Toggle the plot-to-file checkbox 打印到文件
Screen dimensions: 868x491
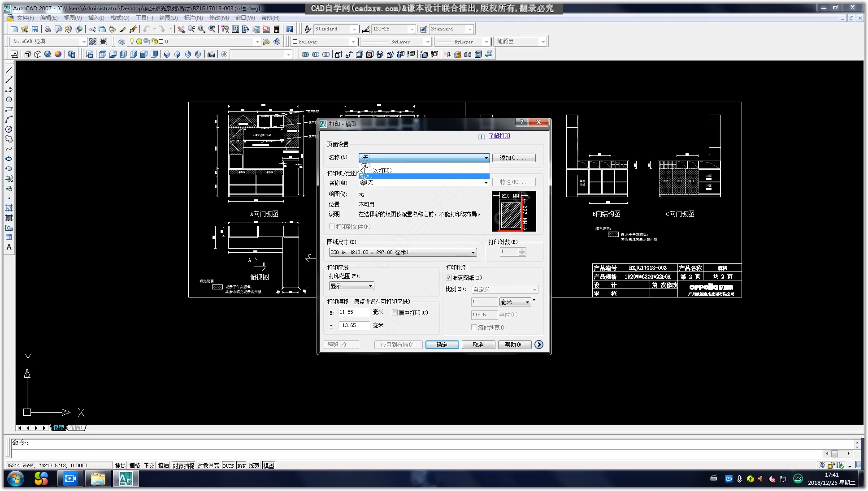pyautogui.click(x=332, y=227)
